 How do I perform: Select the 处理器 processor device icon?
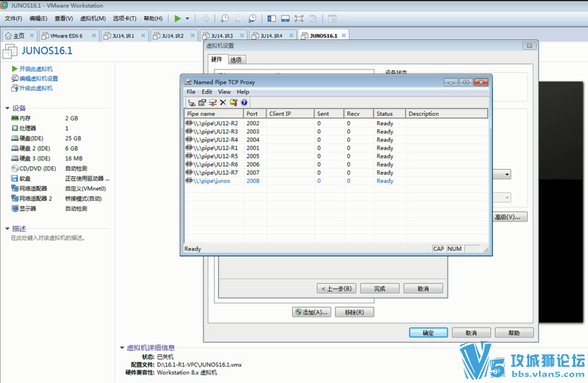click(x=15, y=128)
